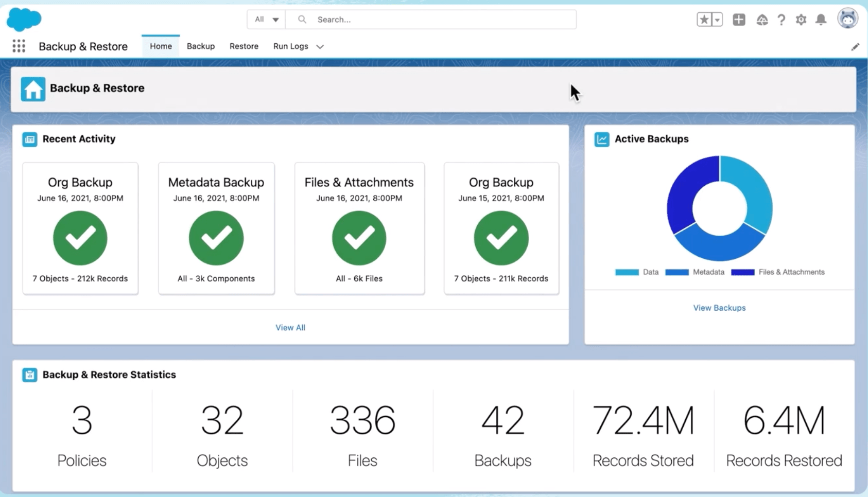868x497 pixels.
Task: Open the favorites list dropdown arrow
Action: 717,20
